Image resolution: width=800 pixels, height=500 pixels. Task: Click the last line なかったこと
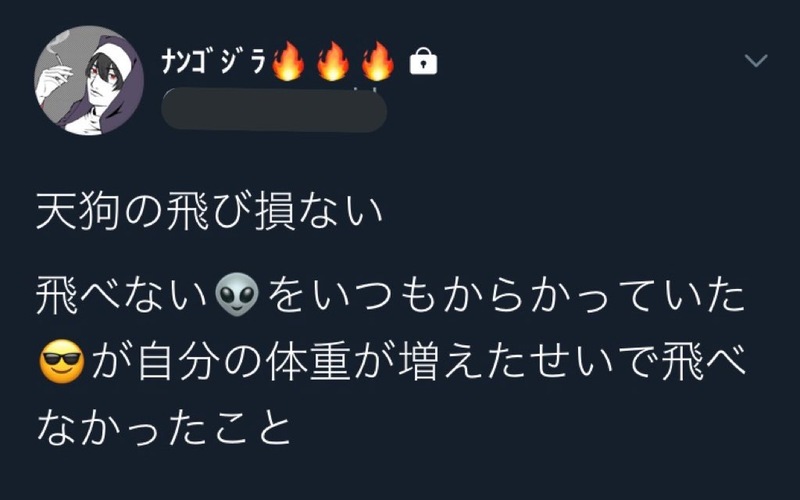tap(163, 429)
